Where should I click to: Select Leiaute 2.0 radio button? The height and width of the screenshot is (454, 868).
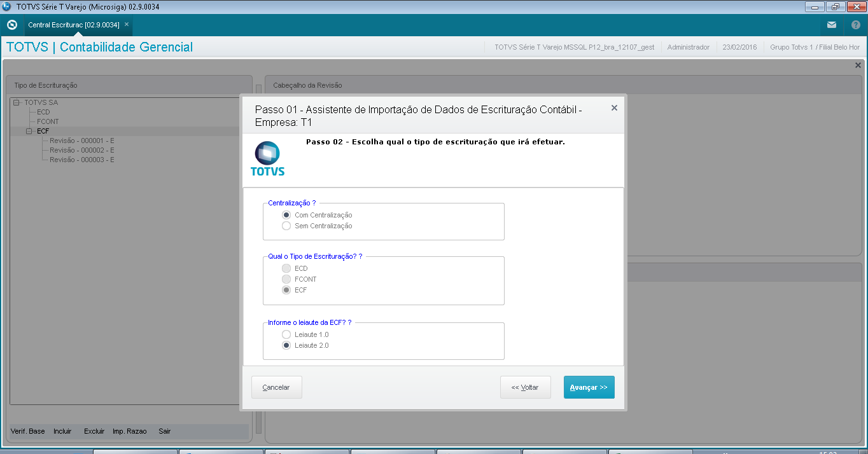[x=286, y=345]
